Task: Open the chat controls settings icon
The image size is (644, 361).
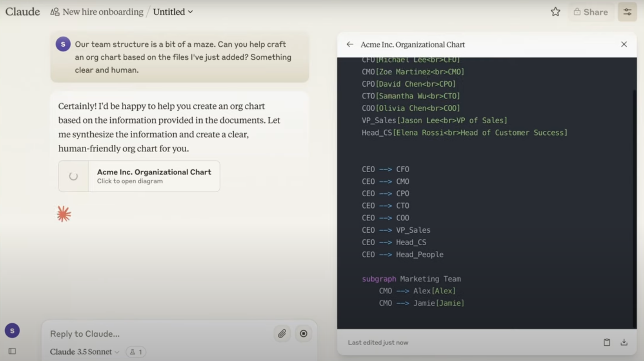Action: 628,12
